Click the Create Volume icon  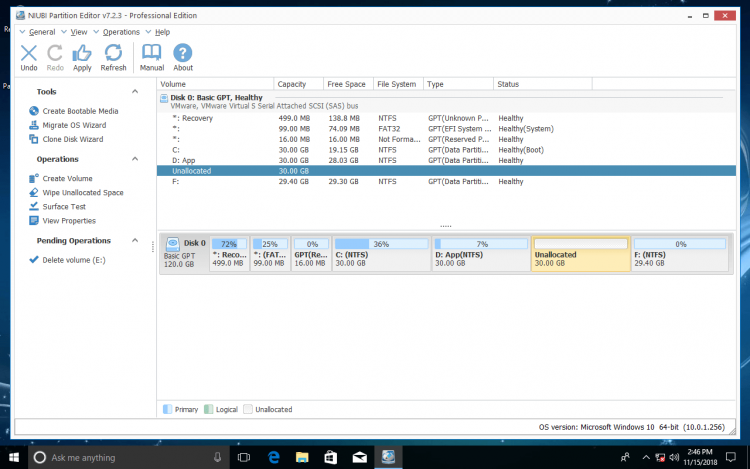33,178
